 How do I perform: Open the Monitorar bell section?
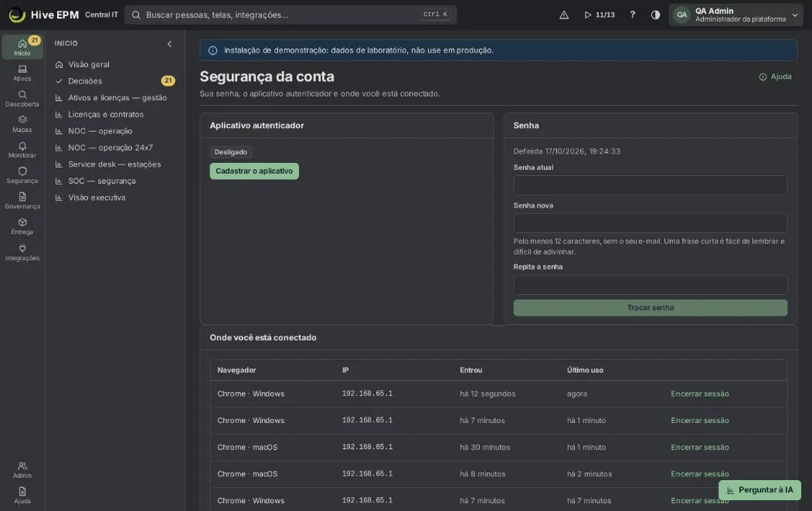click(22, 150)
